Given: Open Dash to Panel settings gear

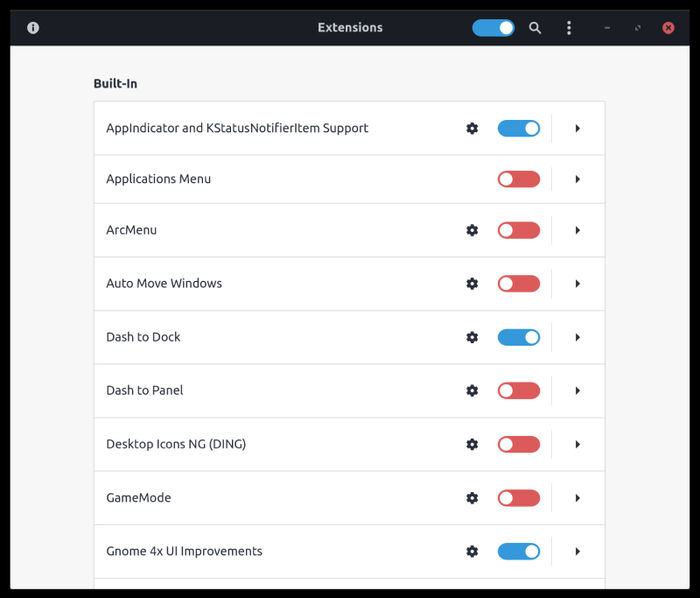Looking at the screenshot, I should [x=472, y=390].
